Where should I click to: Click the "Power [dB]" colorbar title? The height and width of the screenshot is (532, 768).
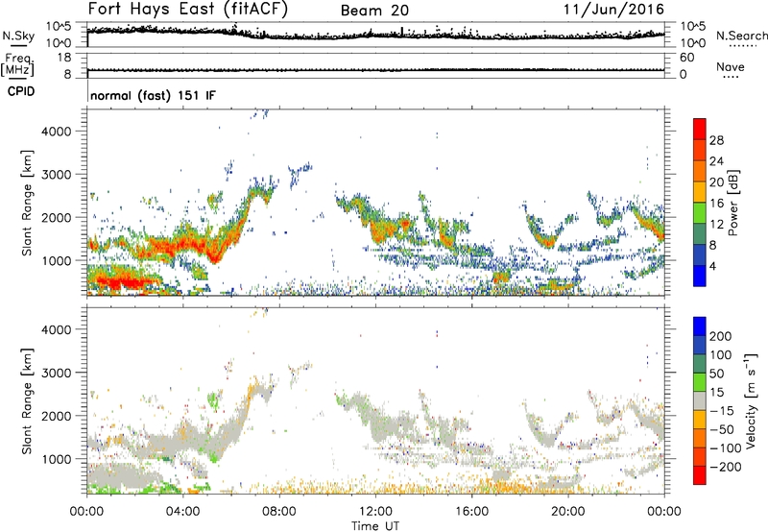point(733,203)
